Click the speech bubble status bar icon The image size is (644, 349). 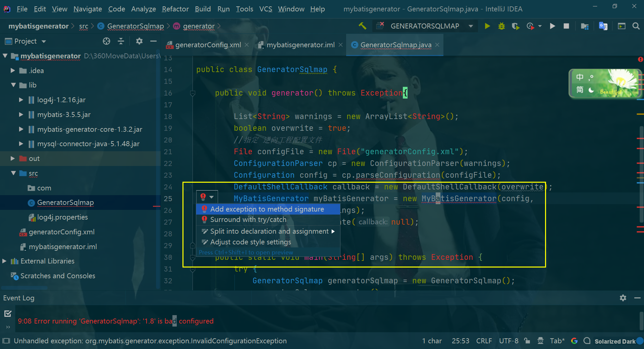point(587,341)
